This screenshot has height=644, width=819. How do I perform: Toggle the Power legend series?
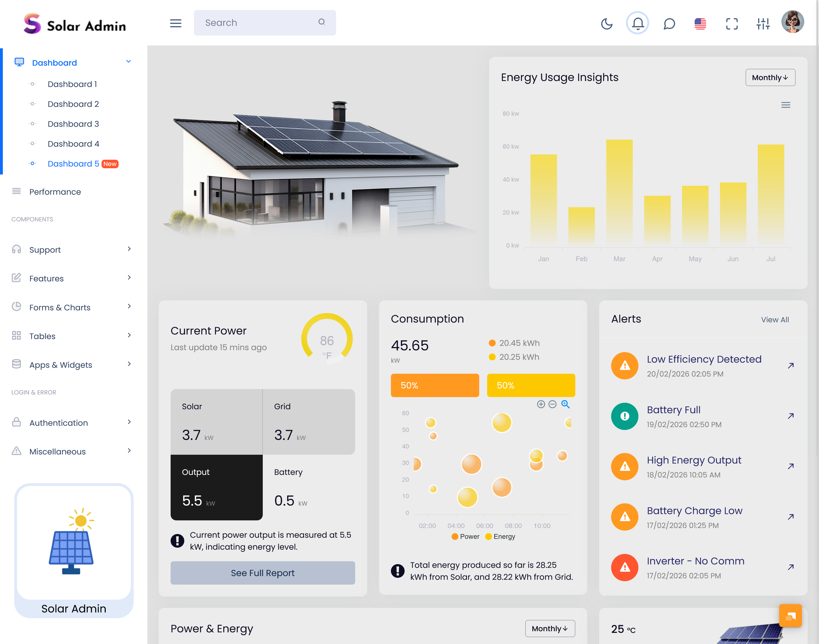tap(465, 537)
